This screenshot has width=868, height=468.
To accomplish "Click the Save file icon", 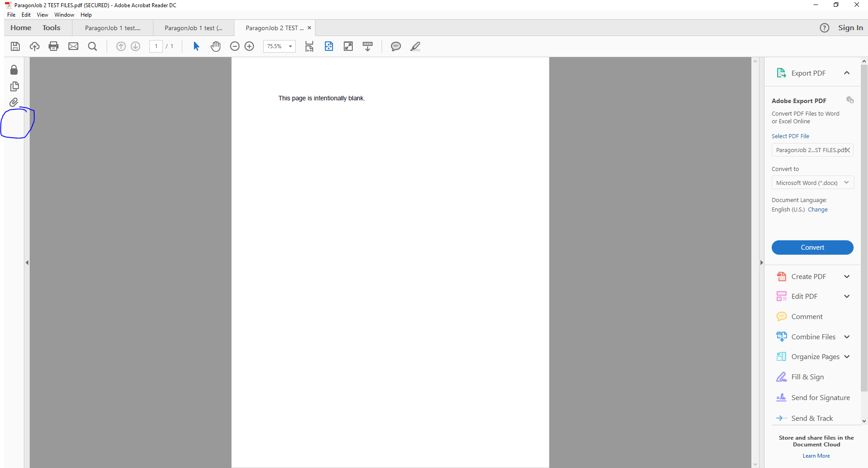I will click(x=15, y=46).
